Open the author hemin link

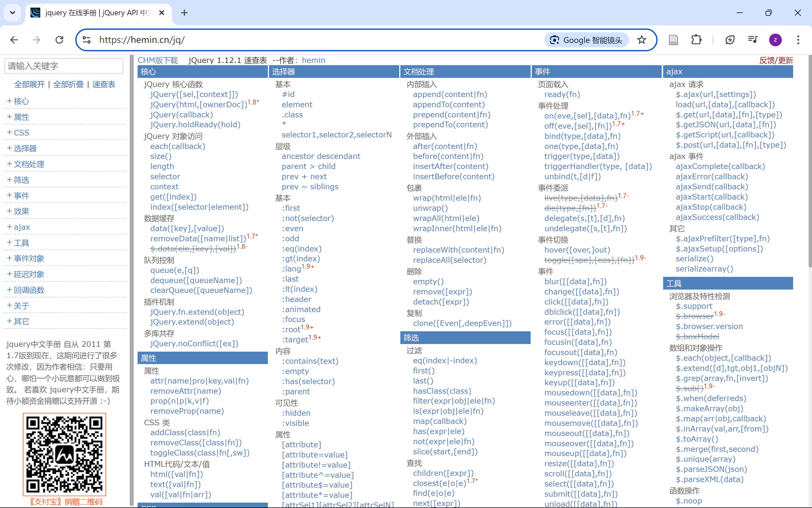tap(314, 60)
